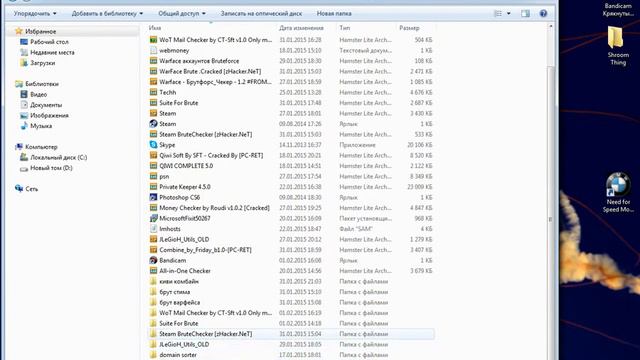
Task: Select Избранное in navigation pane
Action: [40, 31]
